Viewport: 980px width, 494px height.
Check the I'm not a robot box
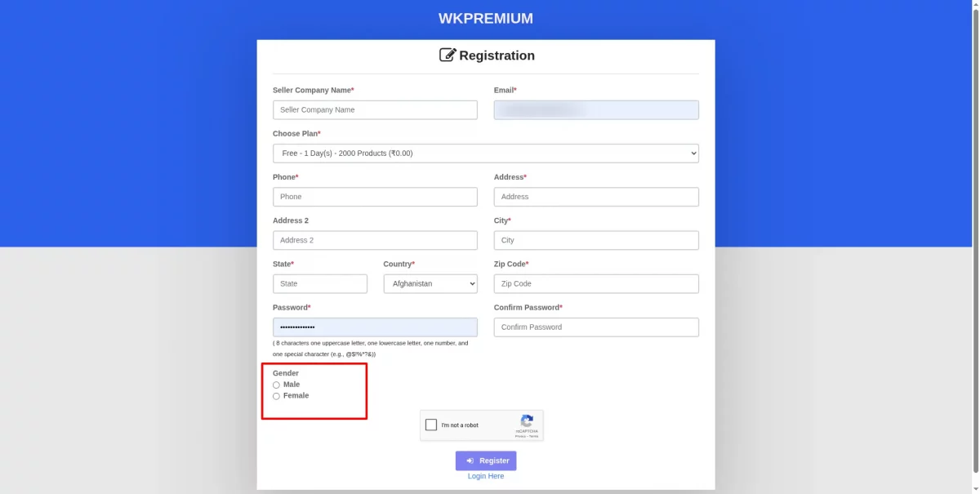pos(431,425)
